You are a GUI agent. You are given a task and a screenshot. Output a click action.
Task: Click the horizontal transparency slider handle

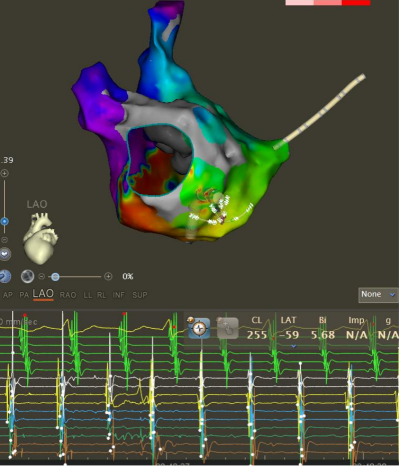[x=55, y=277]
